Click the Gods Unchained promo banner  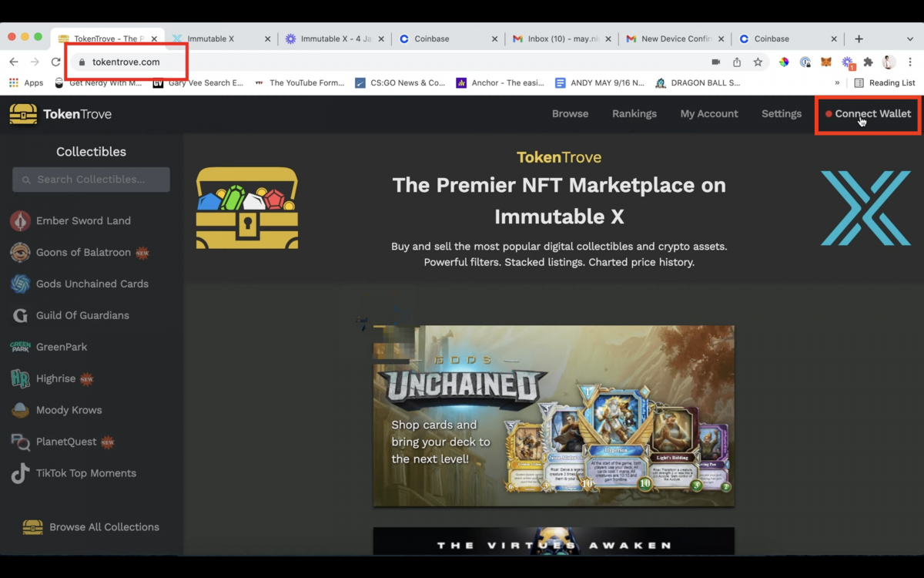[554, 416]
